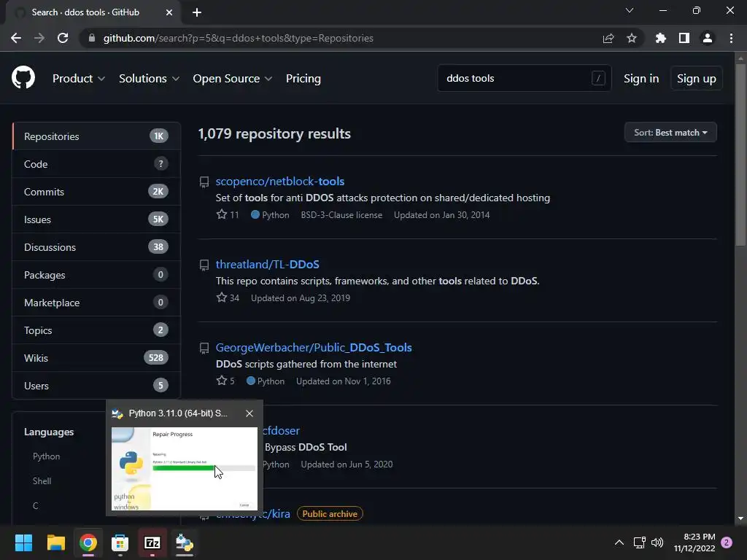Open the GitHub homepage logo
Screen dimensions: 747x560
(x=23, y=78)
